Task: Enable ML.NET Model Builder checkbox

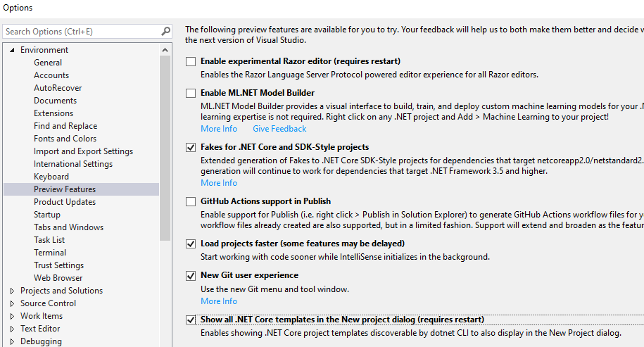Action: (x=191, y=93)
